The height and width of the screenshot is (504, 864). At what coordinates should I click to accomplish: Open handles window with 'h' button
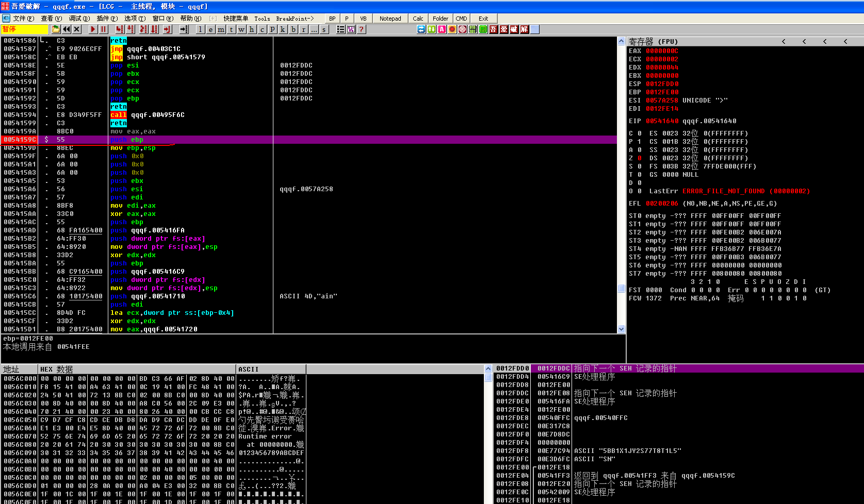(x=252, y=29)
